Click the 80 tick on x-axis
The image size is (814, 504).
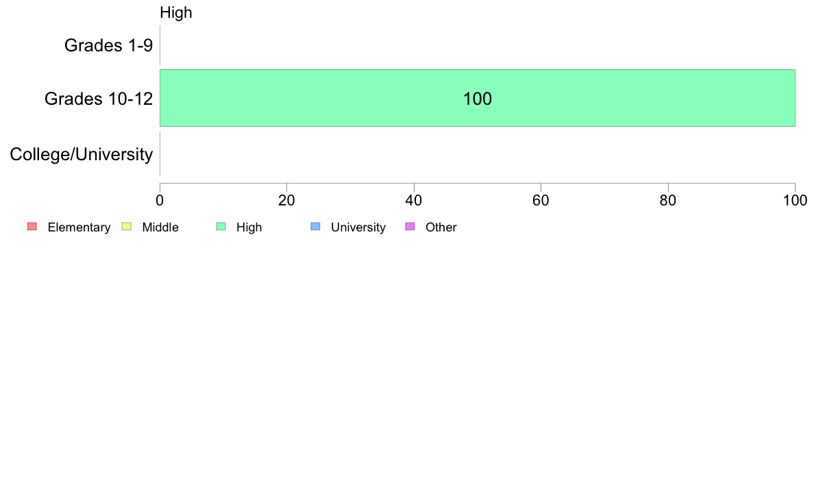(x=667, y=201)
